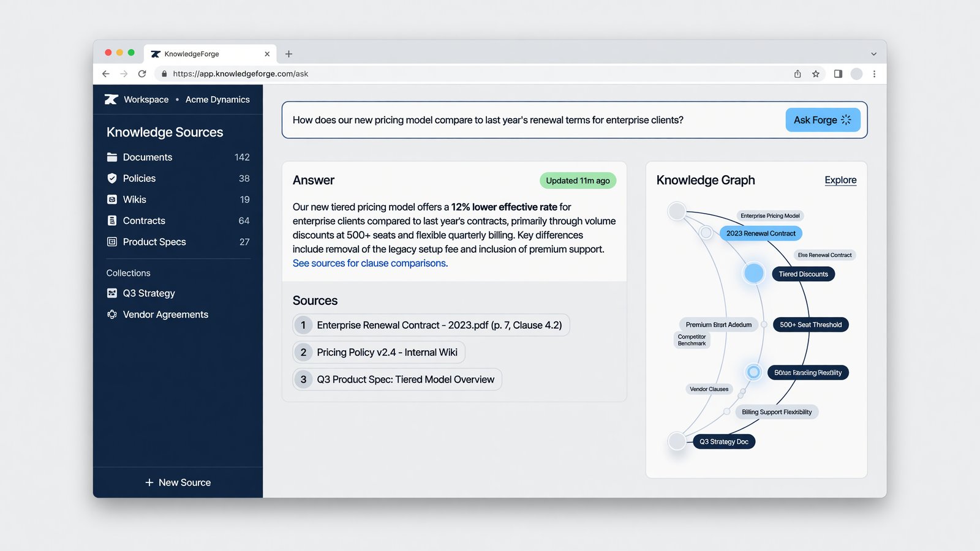Click the plus icon next to New Source
Screen dimensions: 980x551
click(x=149, y=482)
